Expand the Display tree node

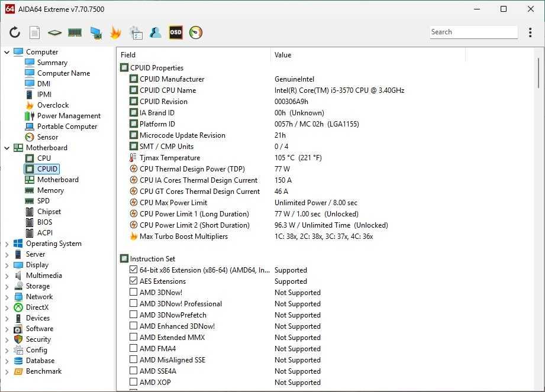pyautogui.click(x=7, y=265)
